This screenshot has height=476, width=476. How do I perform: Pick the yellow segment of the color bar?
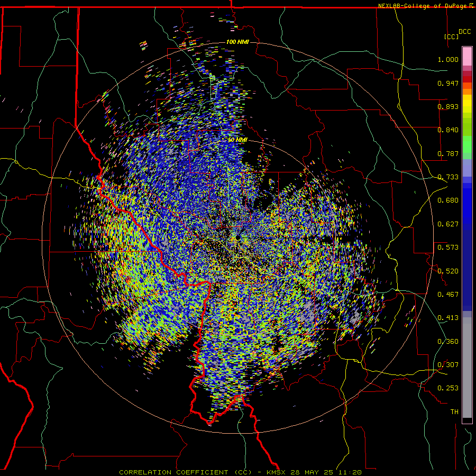(x=467, y=104)
